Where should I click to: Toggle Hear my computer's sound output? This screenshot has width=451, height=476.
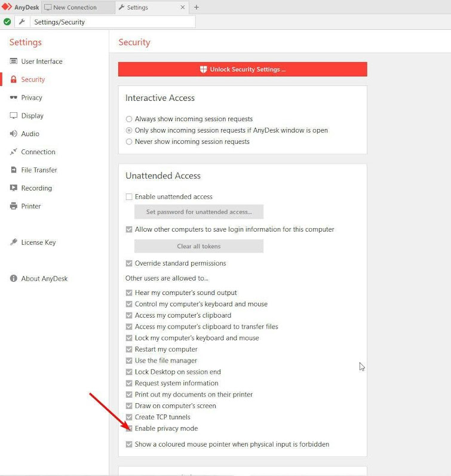[x=129, y=293]
